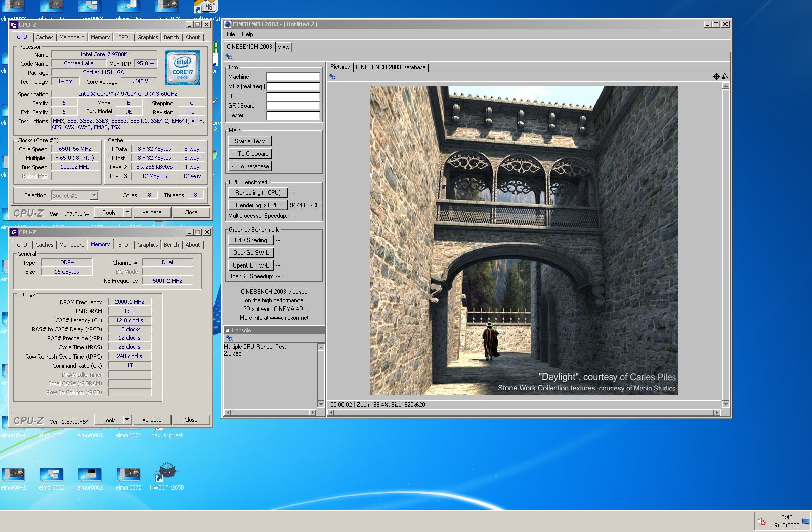The width and height of the screenshot is (812, 532).
Task: Click Validate in the CPU-Z CPU window
Action: click(152, 212)
